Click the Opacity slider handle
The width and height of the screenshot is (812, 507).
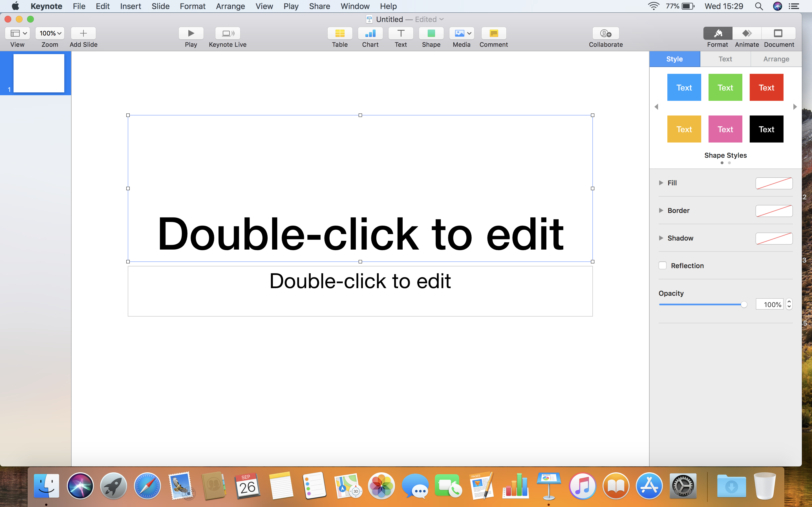point(744,304)
